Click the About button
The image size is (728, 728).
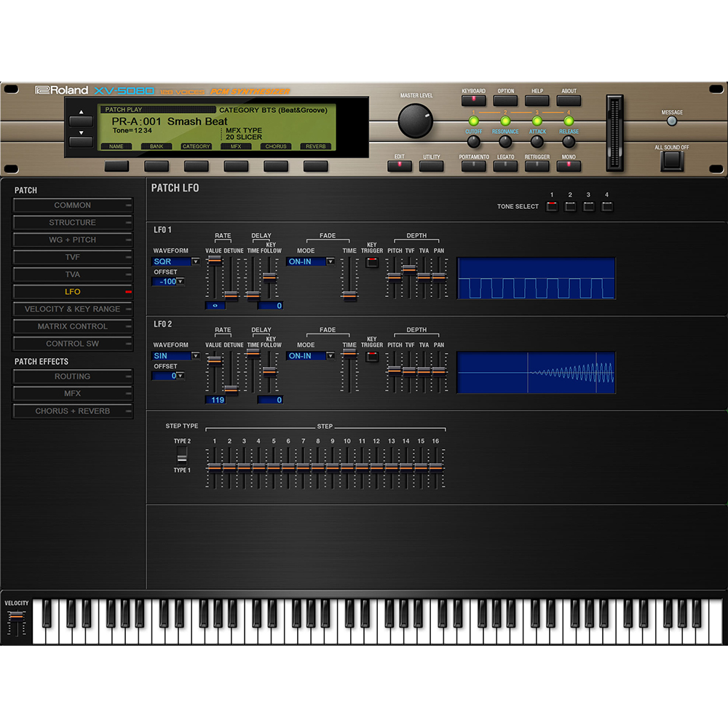coord(569,100)
